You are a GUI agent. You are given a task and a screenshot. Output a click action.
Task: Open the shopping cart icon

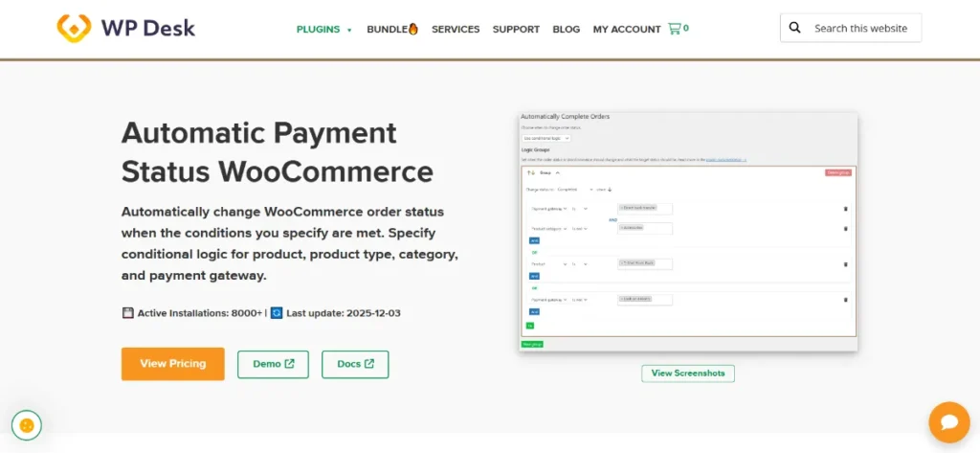[x=679, y=28]
